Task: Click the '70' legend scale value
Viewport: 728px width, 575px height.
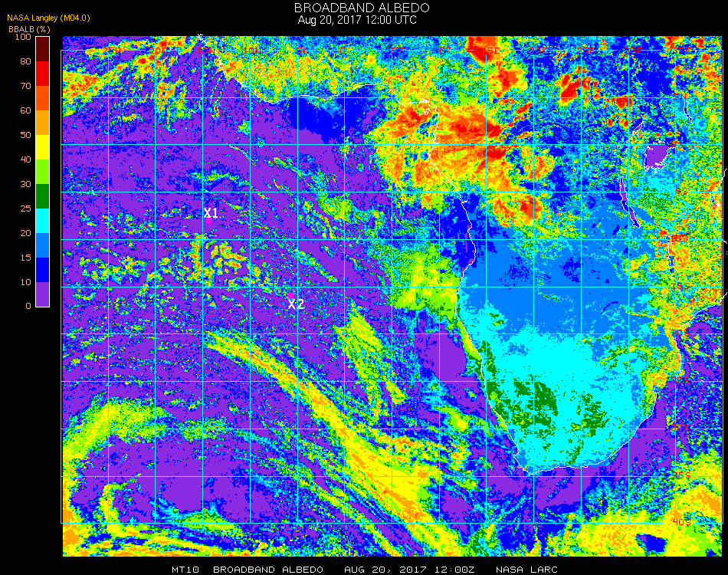Action: [x=25, y=86]
